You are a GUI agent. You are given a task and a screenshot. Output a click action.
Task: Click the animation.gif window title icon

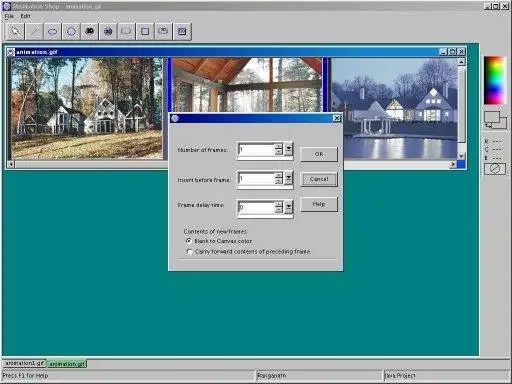[x=11, y=52]
